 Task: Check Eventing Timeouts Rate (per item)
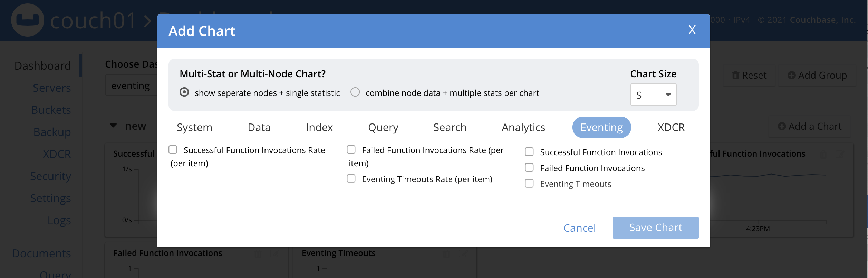click(x=351, y=178)
